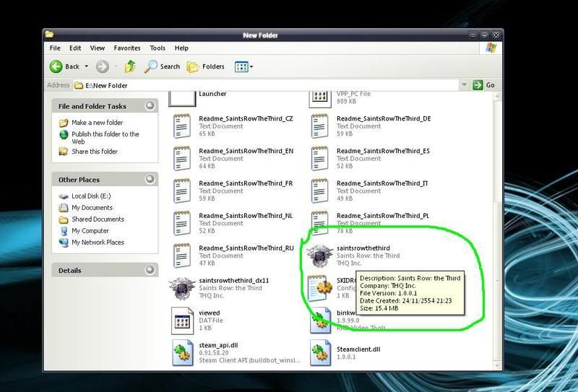Open the File menu
578x392 pixels.
click(55, 48)
